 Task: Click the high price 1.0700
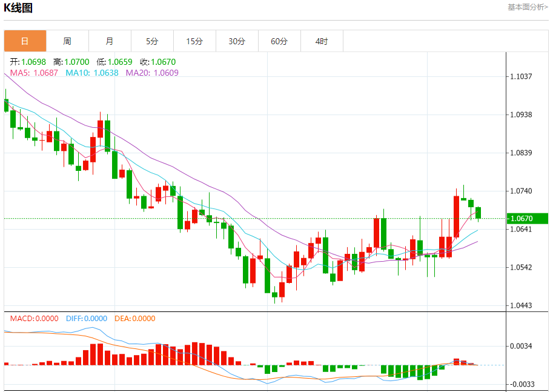tap(77, 62)
